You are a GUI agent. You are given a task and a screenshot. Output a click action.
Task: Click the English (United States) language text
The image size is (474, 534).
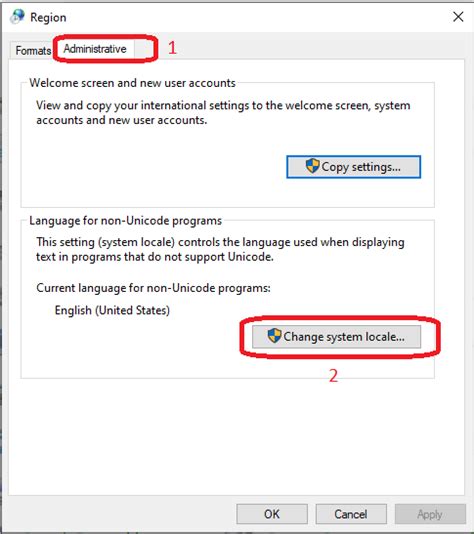(112, 310)
